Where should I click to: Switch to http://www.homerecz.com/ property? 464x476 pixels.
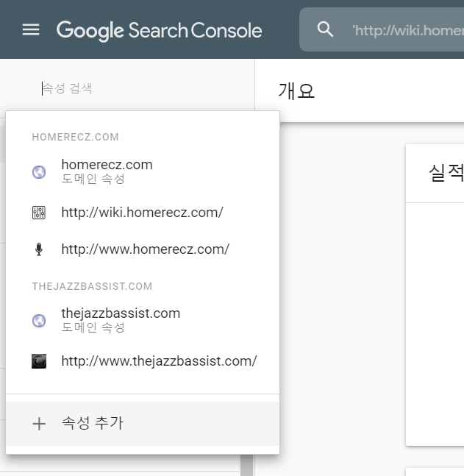click(x=145, y=249)
